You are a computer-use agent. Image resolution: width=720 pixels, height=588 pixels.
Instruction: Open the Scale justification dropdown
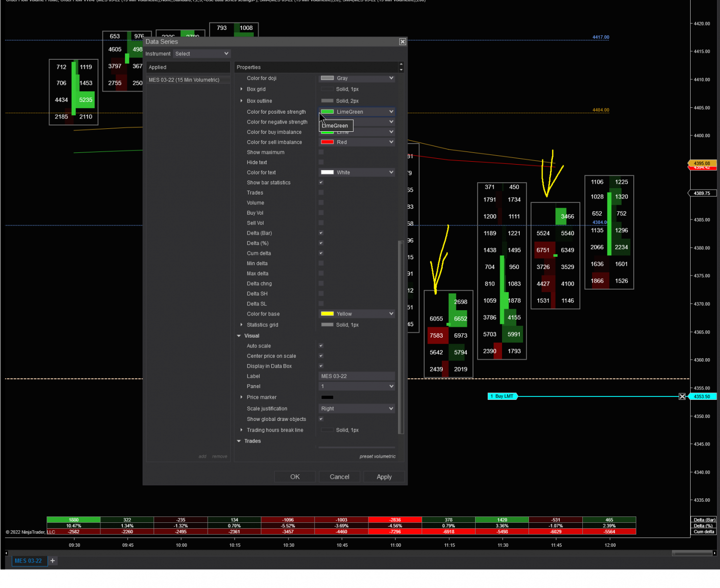pyautogui.click(x=357, y=409)
